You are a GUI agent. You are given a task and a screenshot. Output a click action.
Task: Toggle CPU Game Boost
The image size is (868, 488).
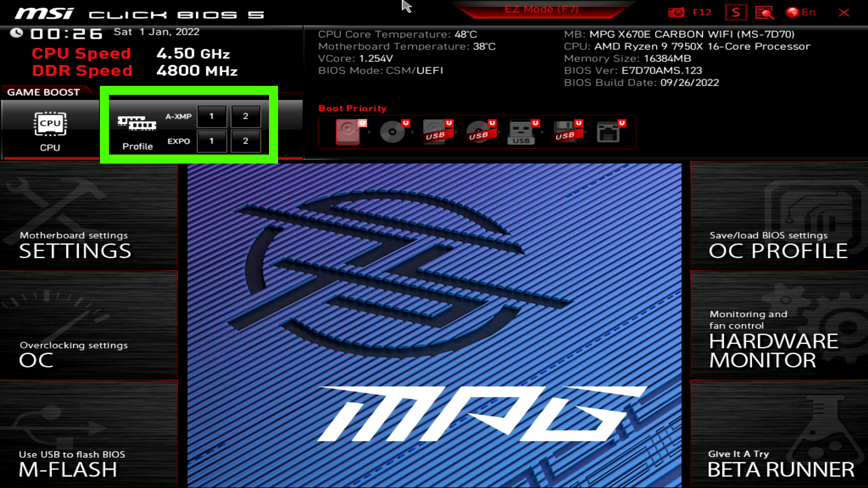click(50, 131)
